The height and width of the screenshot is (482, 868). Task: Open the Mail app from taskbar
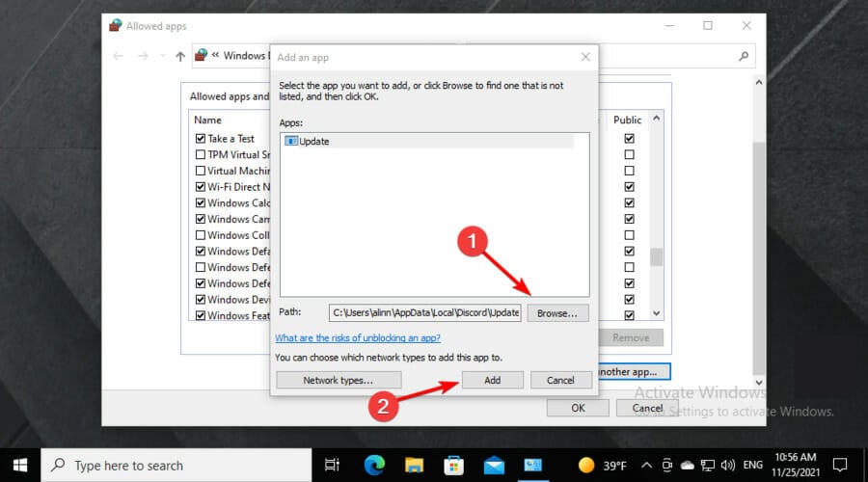494,466
